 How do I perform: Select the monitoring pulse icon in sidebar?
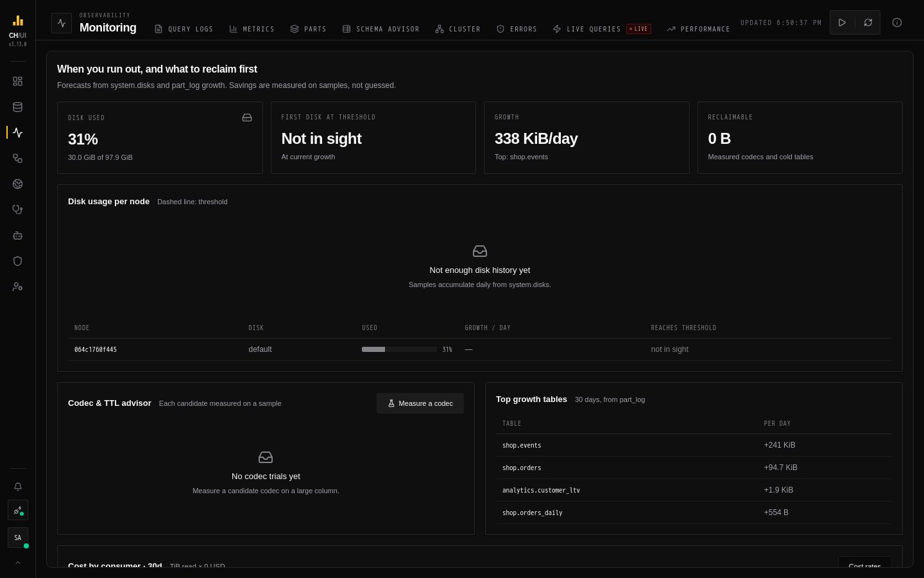pos(18,133)
